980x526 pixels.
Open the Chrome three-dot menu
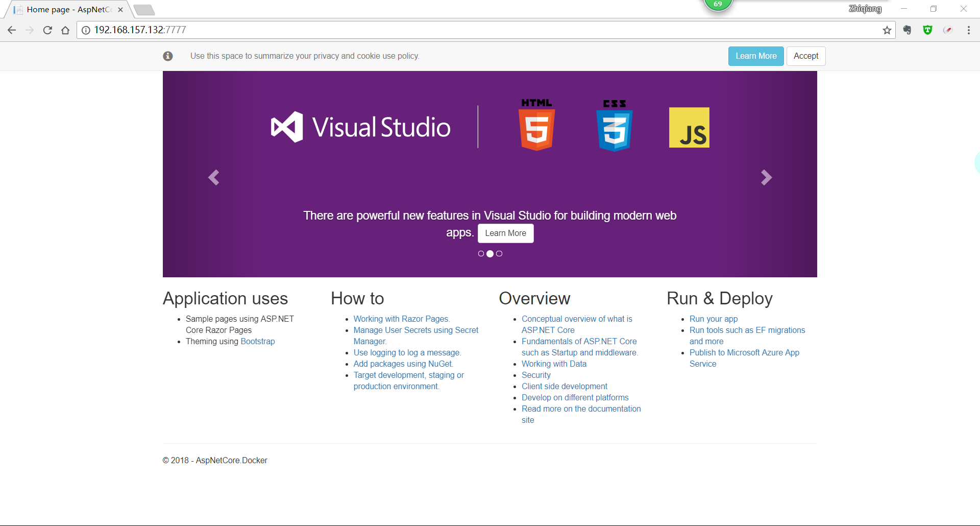click(x=969, y=30)
